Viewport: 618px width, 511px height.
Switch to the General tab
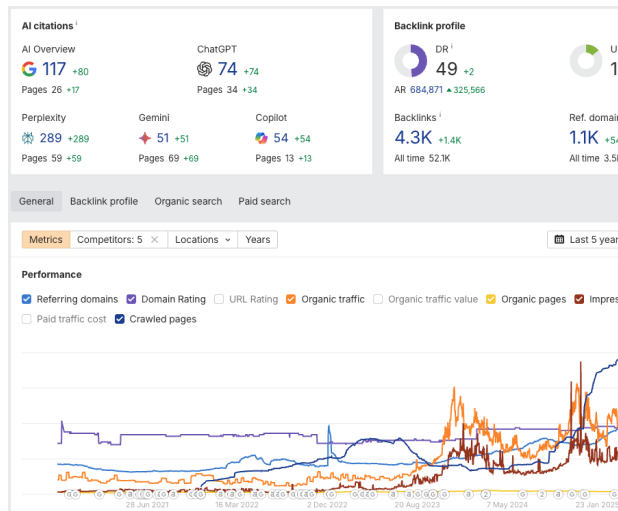tap(36, 201)
